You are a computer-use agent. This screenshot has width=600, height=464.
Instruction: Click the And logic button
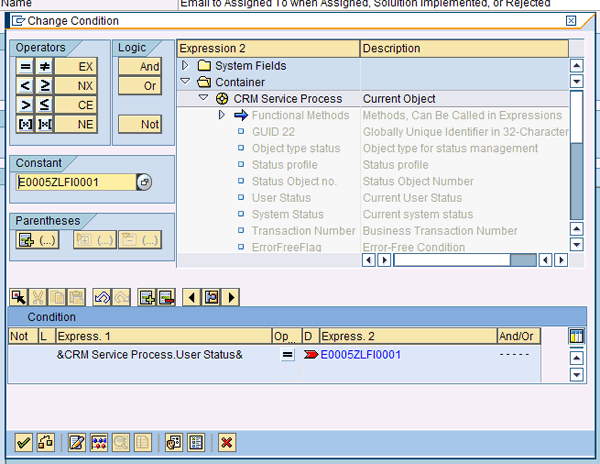pyautogui.click(x=139, y=67)
